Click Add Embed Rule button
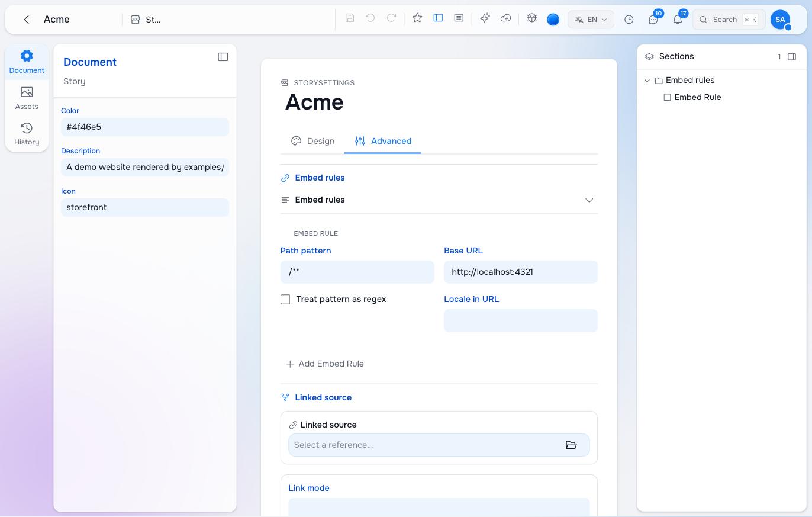Image resolution: width=812 pixels, height=517 pixels. [x=325, y=364]
